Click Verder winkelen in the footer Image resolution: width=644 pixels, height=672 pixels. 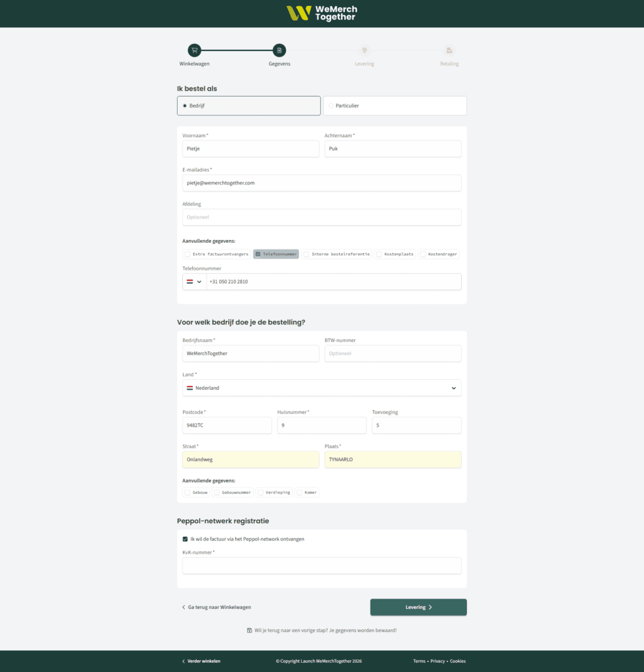click(201, 661)
